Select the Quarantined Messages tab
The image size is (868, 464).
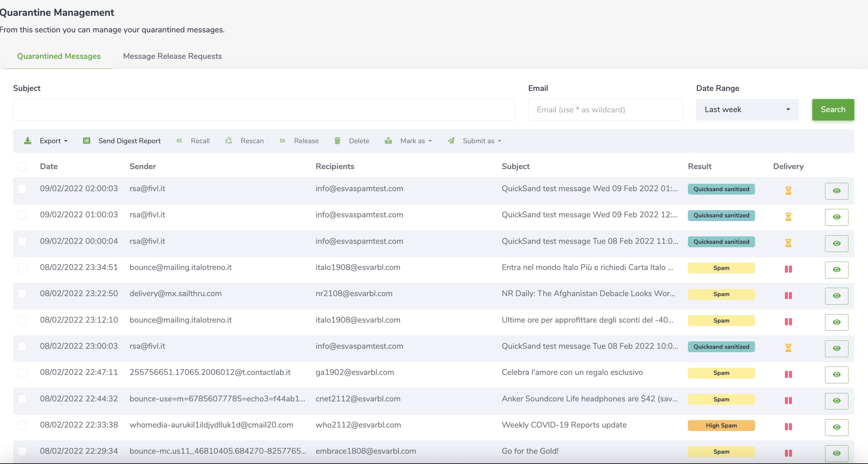click(x=59, y=56)
